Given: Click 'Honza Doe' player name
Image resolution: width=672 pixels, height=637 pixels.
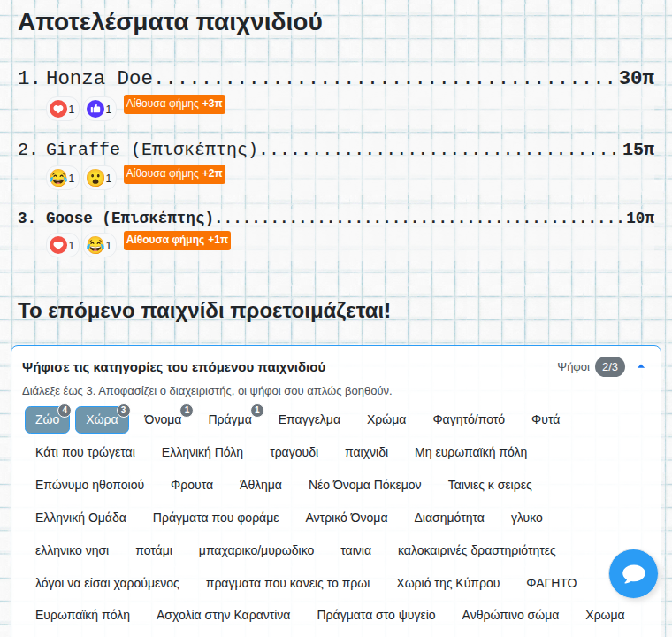Looking at the screenshot, I should click(99, 78).
